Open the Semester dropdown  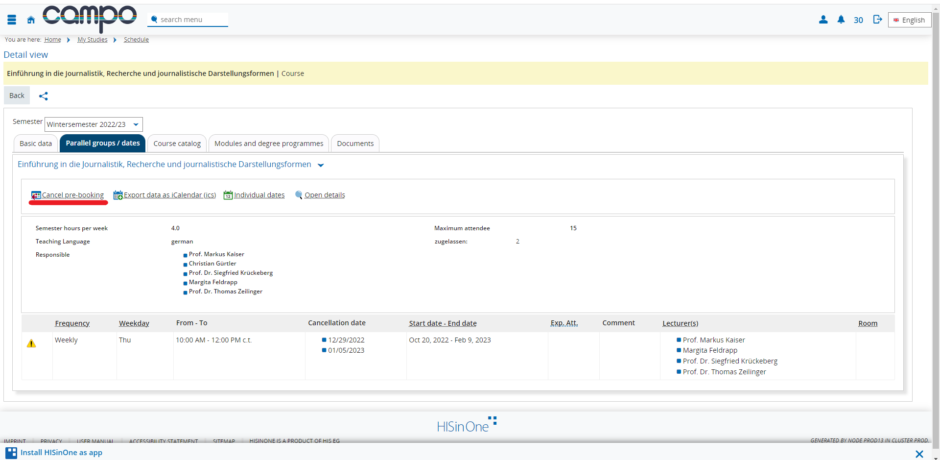click(x=94, y=124)
